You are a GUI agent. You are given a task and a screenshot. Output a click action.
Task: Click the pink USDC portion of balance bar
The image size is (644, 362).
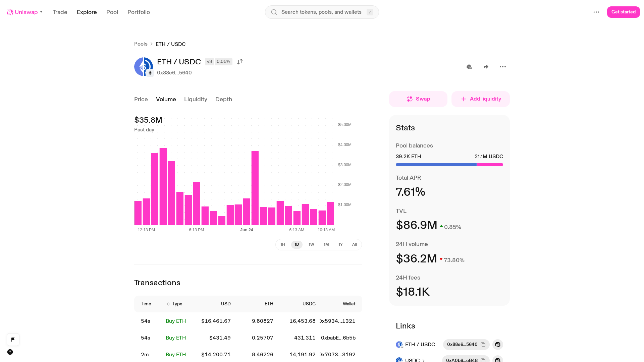tap(490, 165)
